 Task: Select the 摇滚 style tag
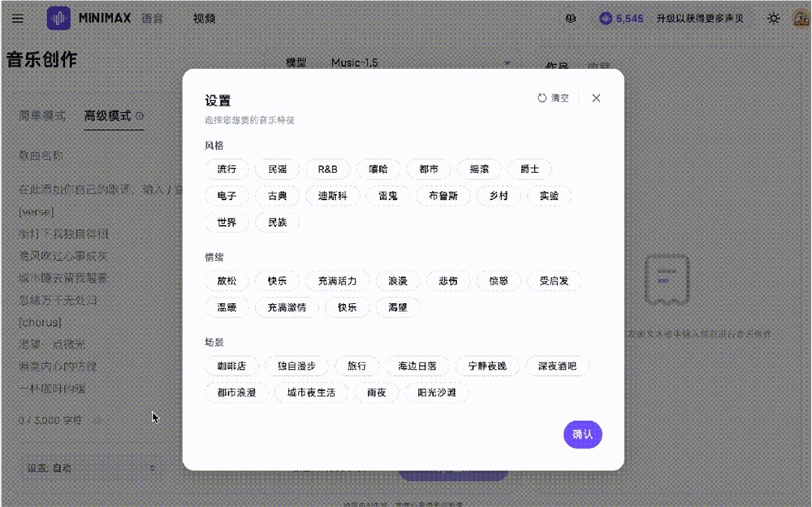pos(478,169)
